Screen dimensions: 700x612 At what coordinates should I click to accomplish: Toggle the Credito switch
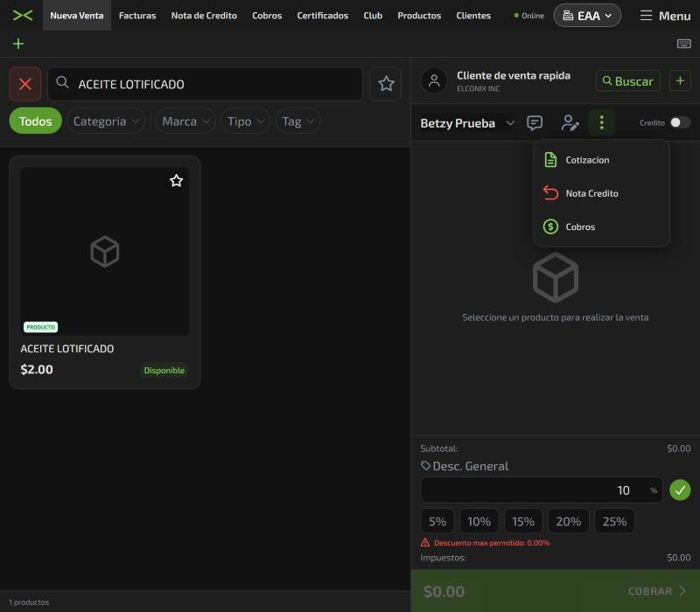(680, 122)
